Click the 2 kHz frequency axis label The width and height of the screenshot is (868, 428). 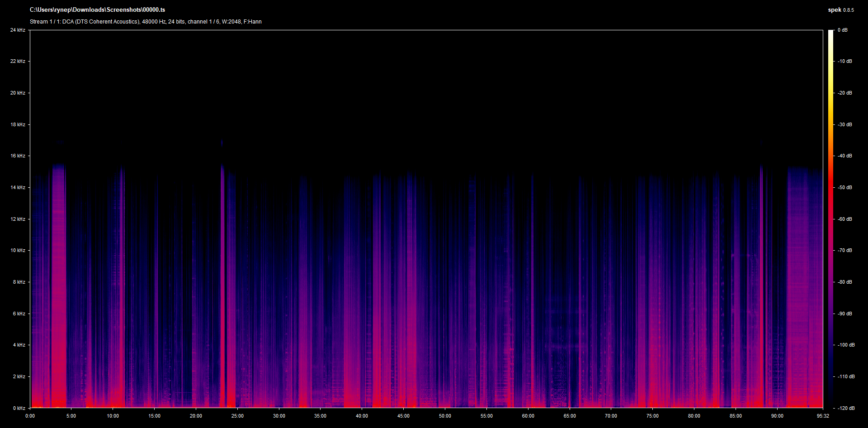(19, 377)
